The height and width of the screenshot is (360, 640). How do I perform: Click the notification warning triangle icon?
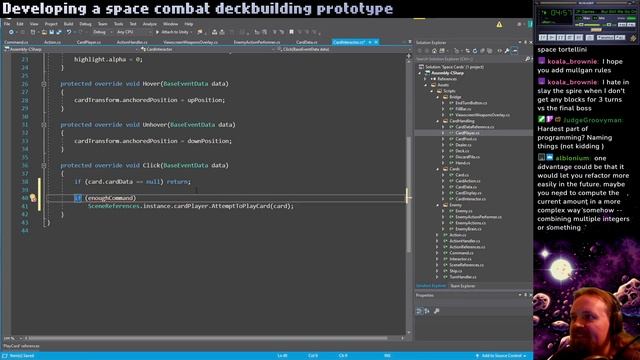coord(499,24)
